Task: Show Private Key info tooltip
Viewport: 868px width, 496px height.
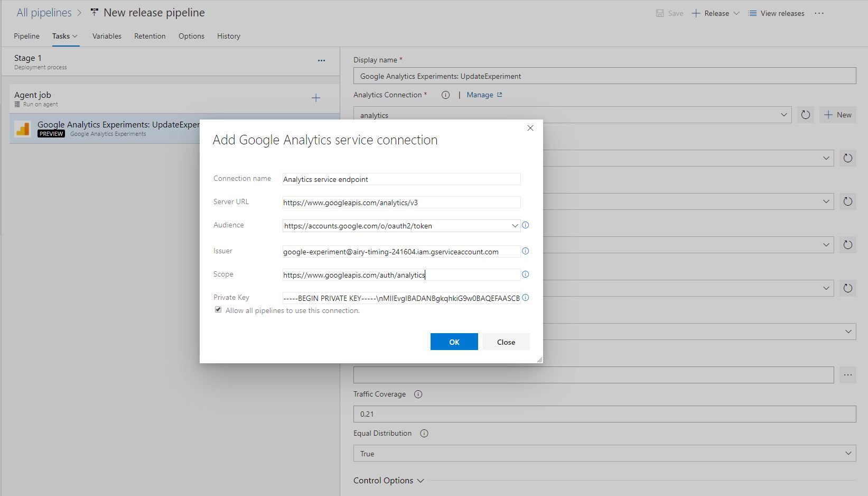Action: tap(525, 298)
